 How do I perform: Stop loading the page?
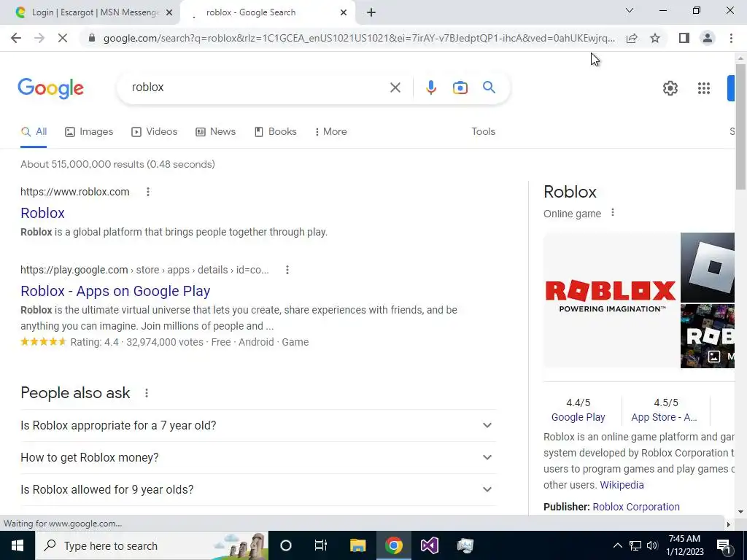tap(63, 38)
